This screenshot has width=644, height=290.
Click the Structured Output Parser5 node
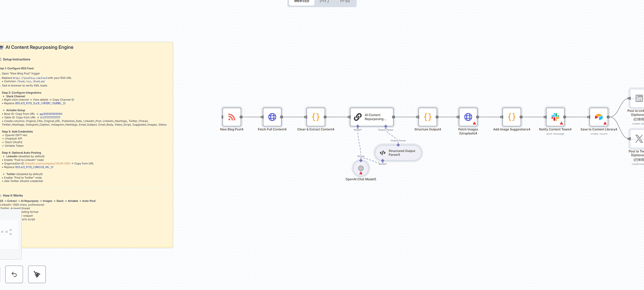[398, 153]
